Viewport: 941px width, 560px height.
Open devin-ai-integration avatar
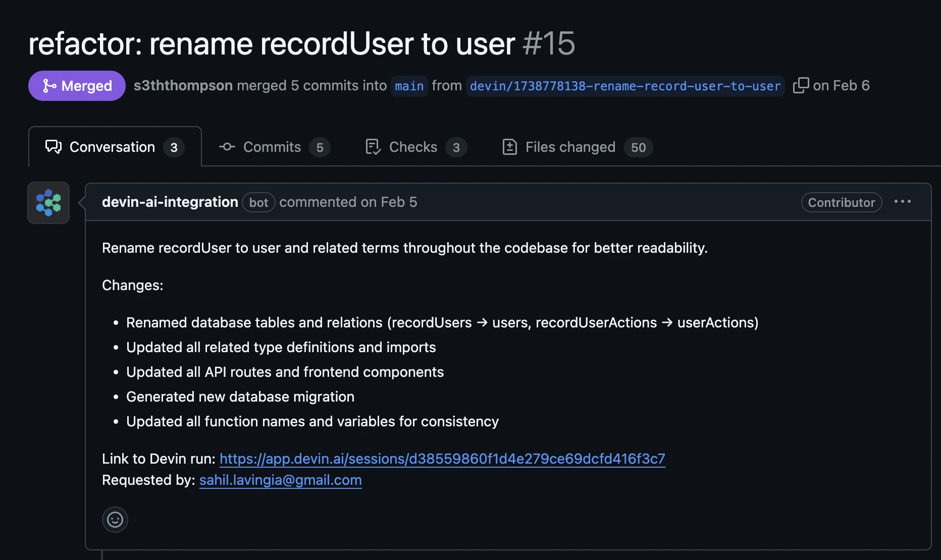[x=48, y=203]
